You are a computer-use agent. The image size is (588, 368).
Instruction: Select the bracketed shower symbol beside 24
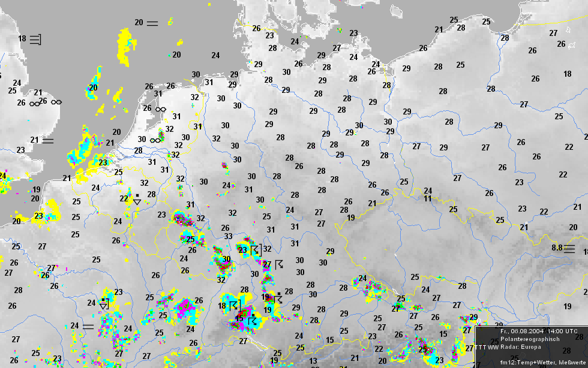(x=104, y=303)
